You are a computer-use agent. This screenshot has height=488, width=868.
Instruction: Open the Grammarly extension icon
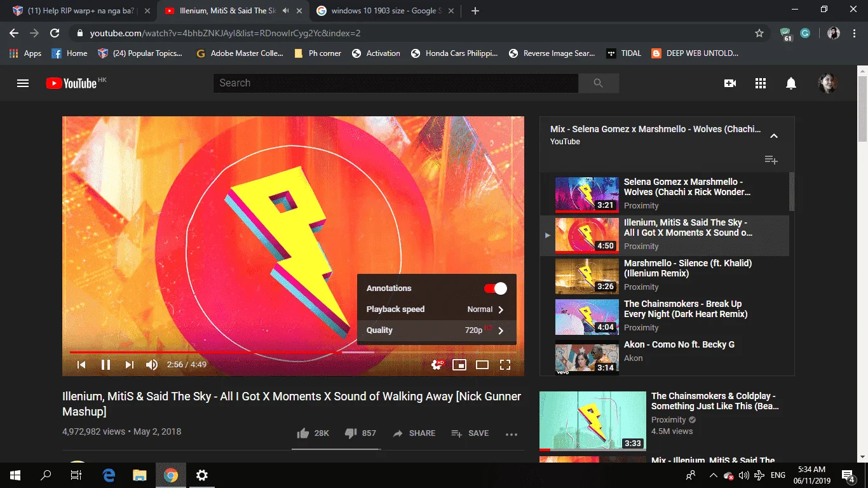click(x=805, y=33)
